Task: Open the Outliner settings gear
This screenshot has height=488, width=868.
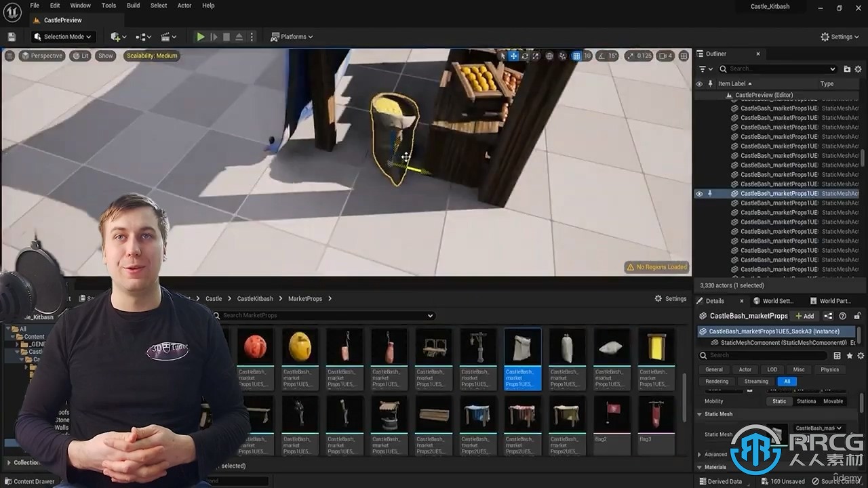Action: pyautogui.click(x=858, y=68)
